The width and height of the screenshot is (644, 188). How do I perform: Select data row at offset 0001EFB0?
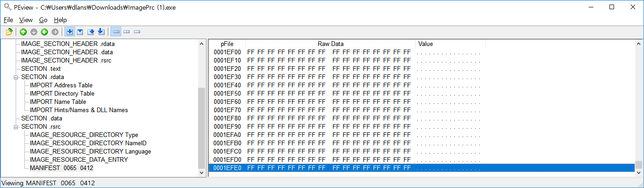point(422,143)
